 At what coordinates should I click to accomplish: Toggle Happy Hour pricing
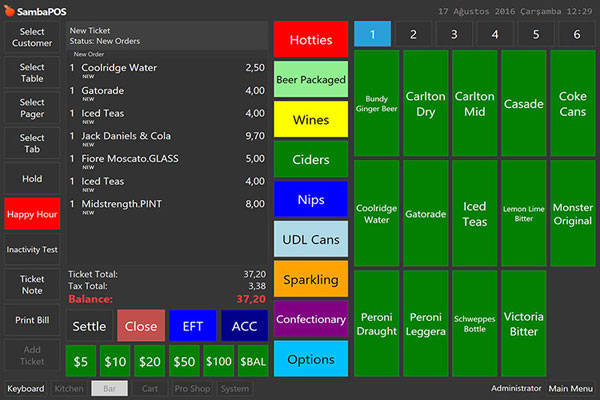click(32, 213)
